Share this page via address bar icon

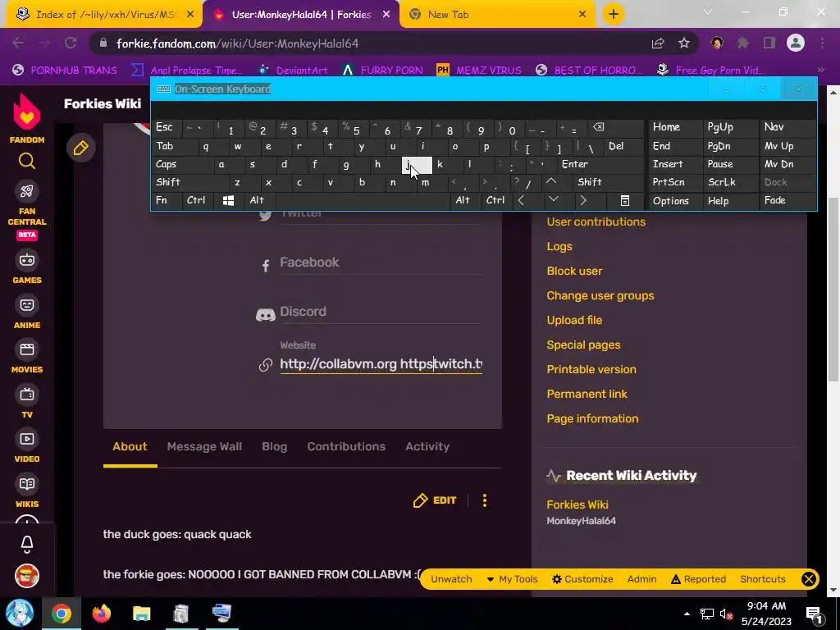click(x=658, y=43)
